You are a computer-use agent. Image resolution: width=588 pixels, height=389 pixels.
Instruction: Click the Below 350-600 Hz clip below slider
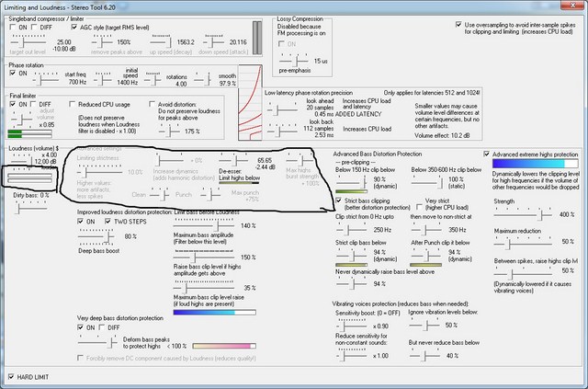tap(426, 182)
